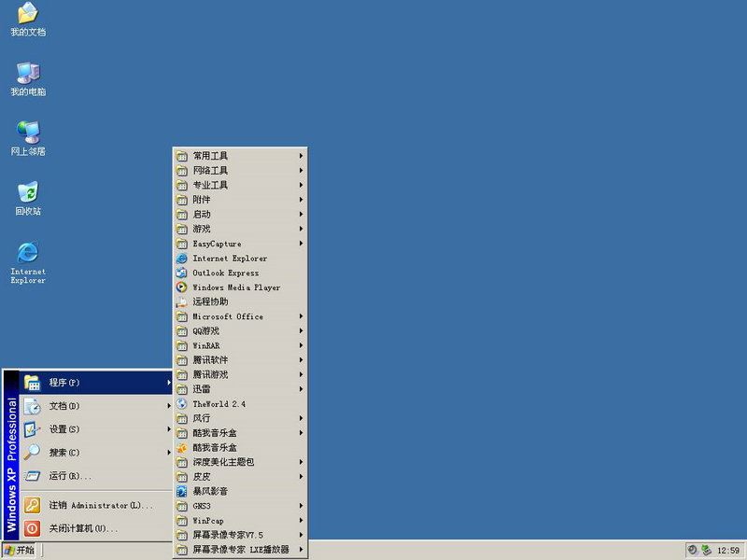This screenshot has height=560, width=747.
Task: Select the 我的电脑 desktop icon
Action: click(x=28, y=79)
